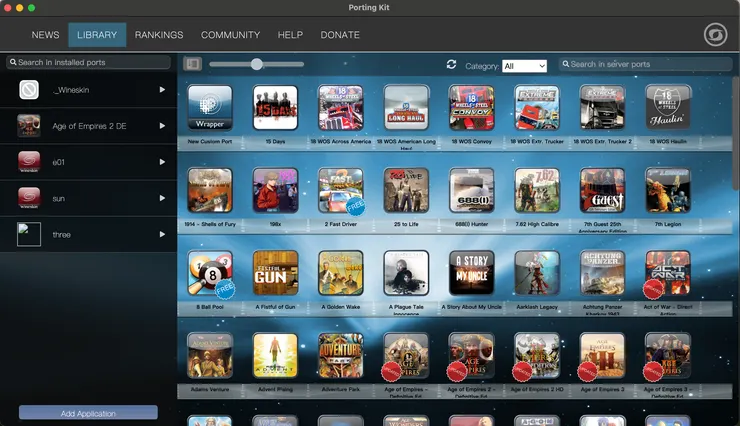Viewport: 740px width, 426px height.
Task: Select Achtung Panzer Kharkov 1943 icon
Action: click(x=602, y=273)
